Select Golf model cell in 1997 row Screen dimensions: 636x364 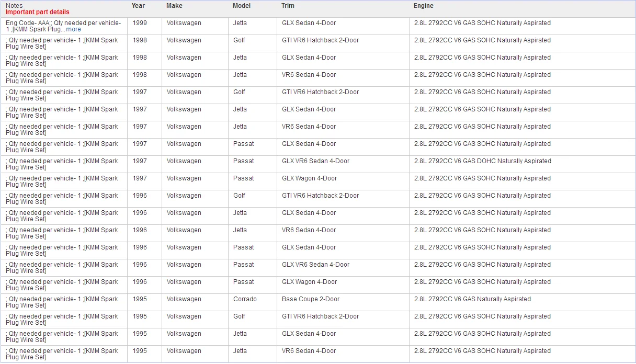tap(252, 95)
